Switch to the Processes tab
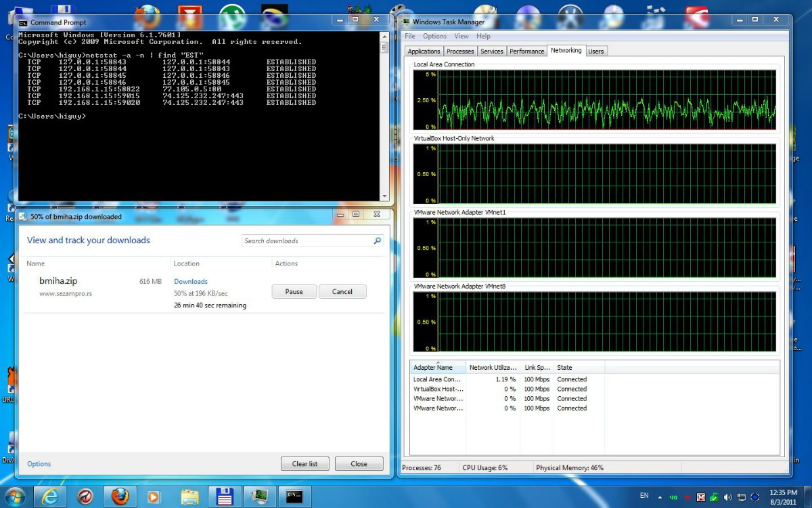This screenshot has height=508, width=812. (x=460, y=51)
